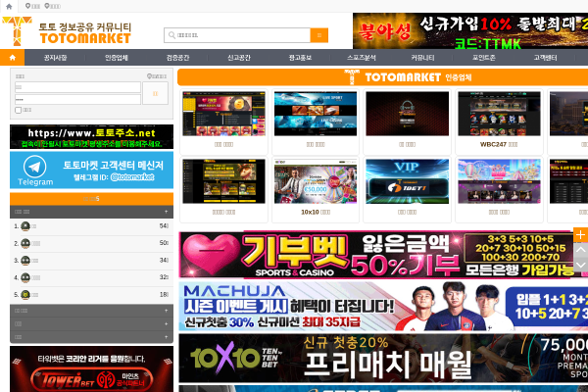Expand the first ranking section plus icon
Viewport: 588px width, 392px height.
(167, 212)
